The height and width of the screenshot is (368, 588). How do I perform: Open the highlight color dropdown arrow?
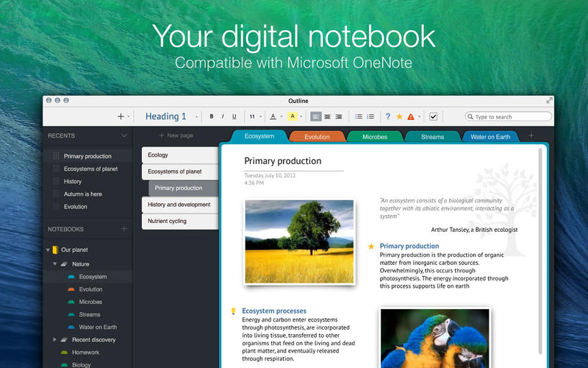[x=301, y=116]
